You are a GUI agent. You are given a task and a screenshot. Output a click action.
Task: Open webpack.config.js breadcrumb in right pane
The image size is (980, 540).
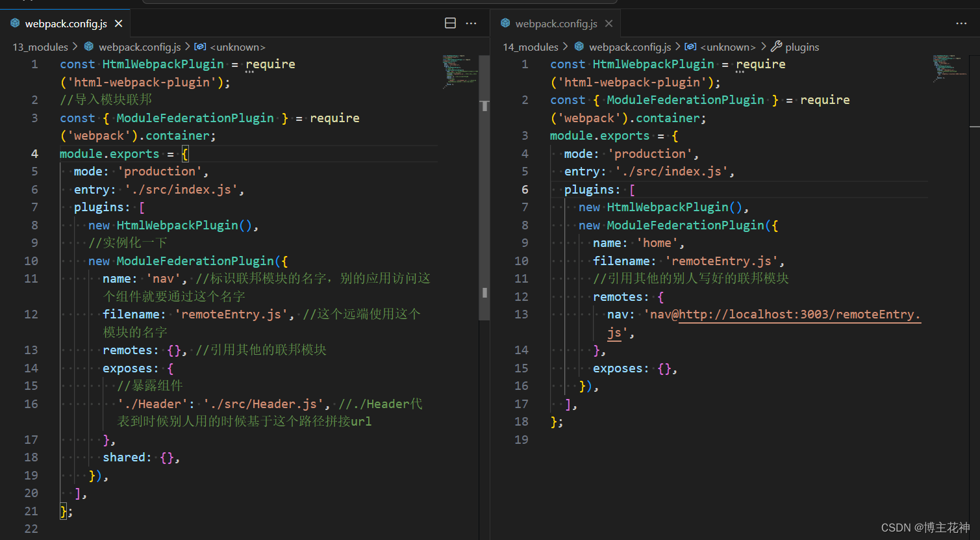pyautogui.click(x=630, y=47)
